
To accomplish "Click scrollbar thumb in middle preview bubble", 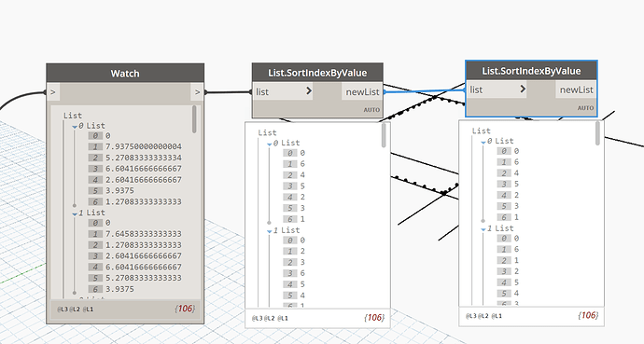I will click(384, 135).
